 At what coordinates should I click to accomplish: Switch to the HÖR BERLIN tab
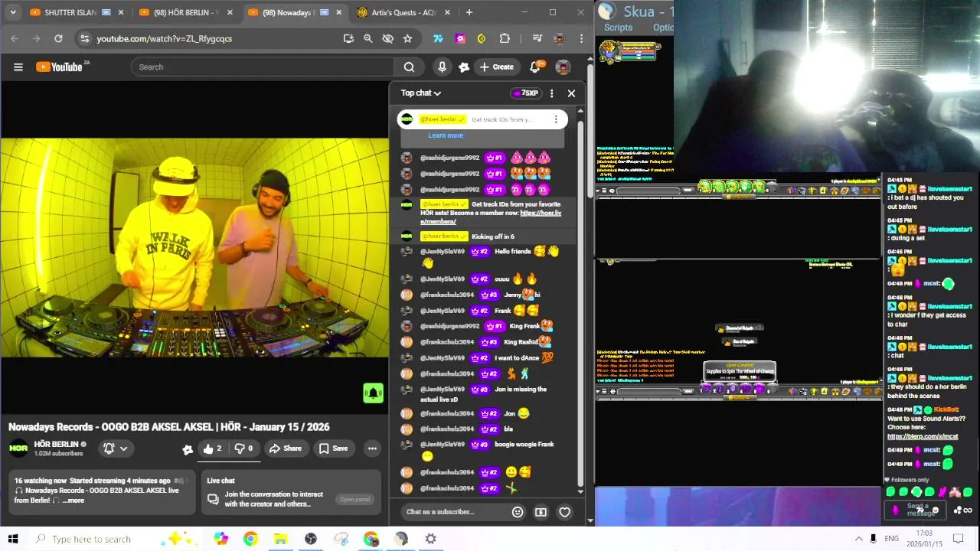pos(184,12)
